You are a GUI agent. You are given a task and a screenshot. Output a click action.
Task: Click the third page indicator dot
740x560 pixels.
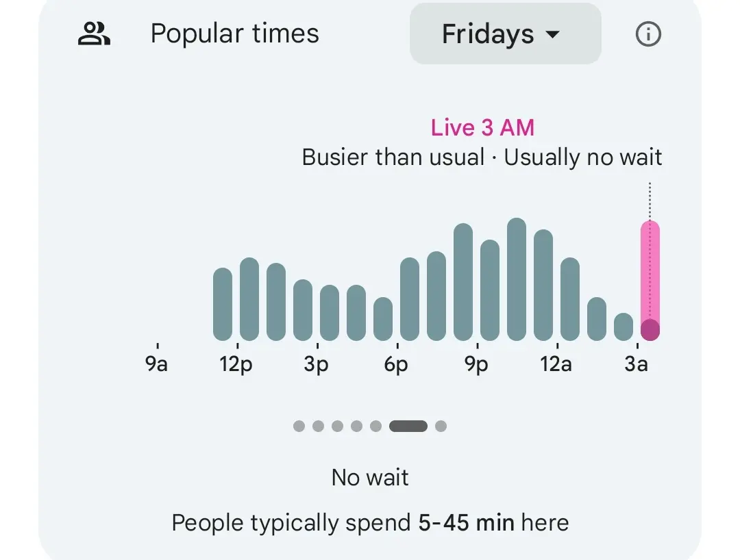tap(337, 426)
